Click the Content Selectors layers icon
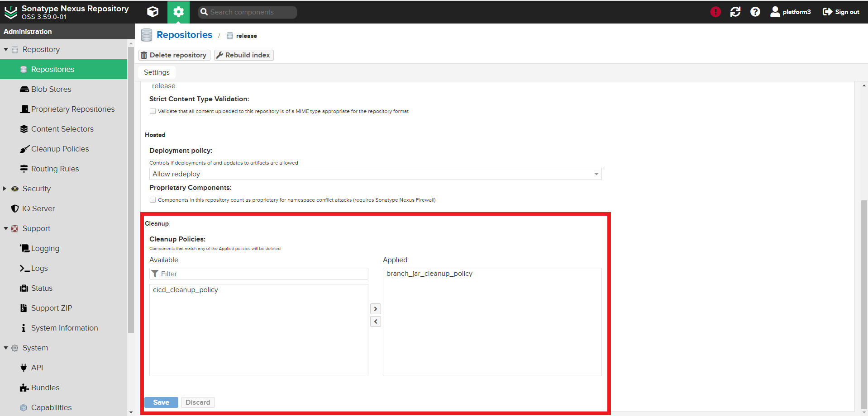 (x=24, y=129)
